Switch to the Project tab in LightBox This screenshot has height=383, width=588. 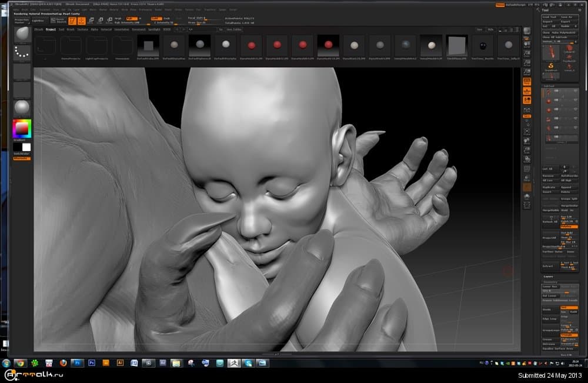click(51, 29)
